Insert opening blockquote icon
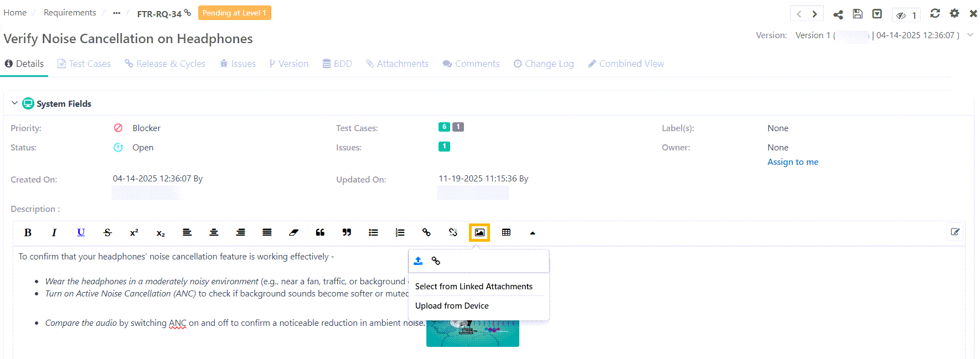Screen dimensions: 980x359 pyautogui.click(x=320, y=232)
